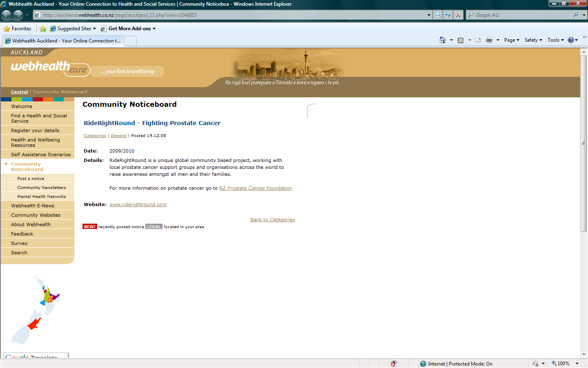Follow the Categories link under the title
The height and width of the screenshot is (368, 588).
95,136
